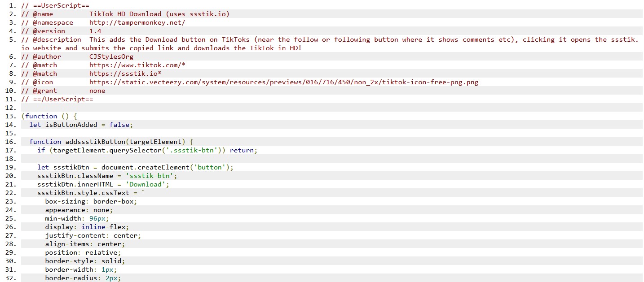Click the '@name' metadata key
Screen dimensions: 644x282
coord(43,14)
